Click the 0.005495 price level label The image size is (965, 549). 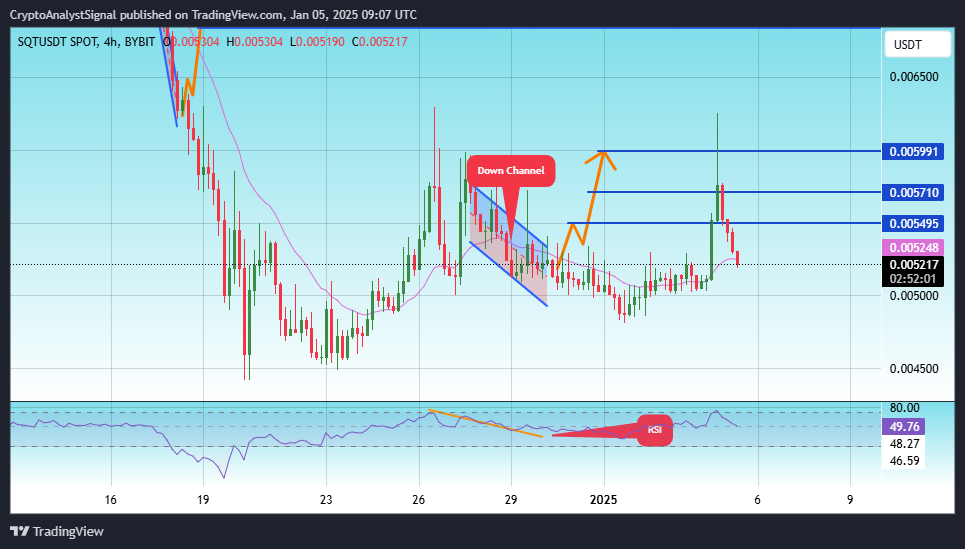pyautogui.click(x=913, y=223)
